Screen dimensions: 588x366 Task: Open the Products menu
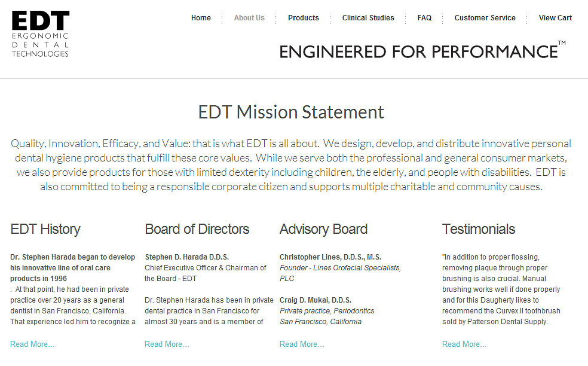304,18
